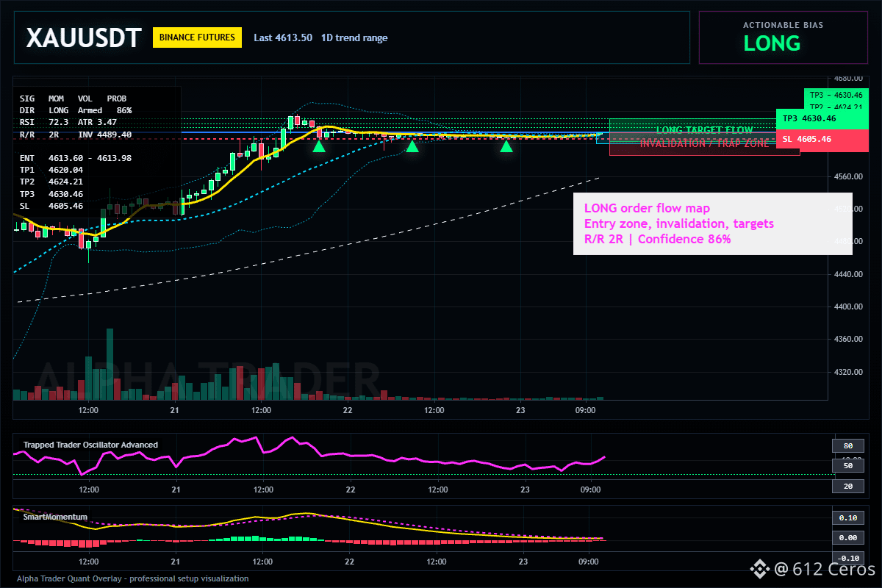Click the 'LONG order flow map' annotation line
The height and width of the screenshot is (588, 882).
tap(647, 209)
